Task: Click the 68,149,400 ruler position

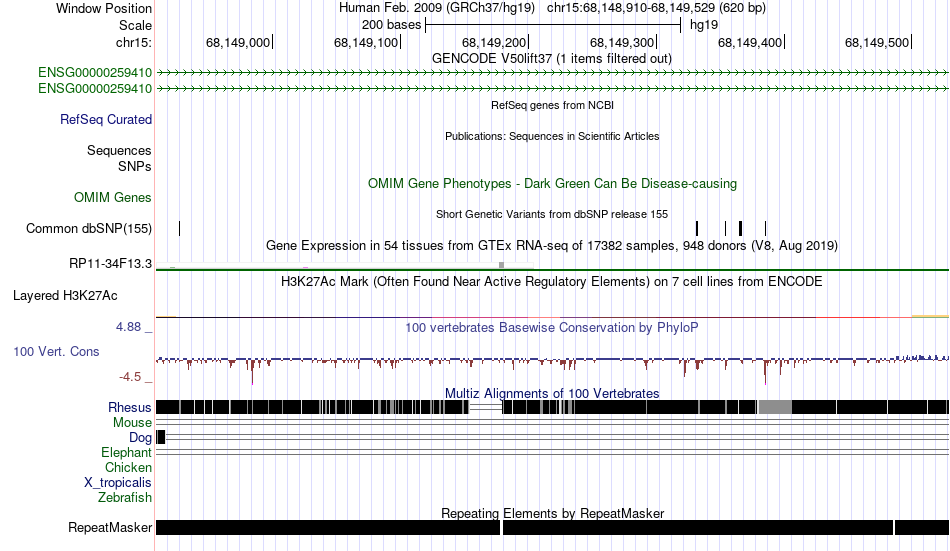Action: pos(750,42)
